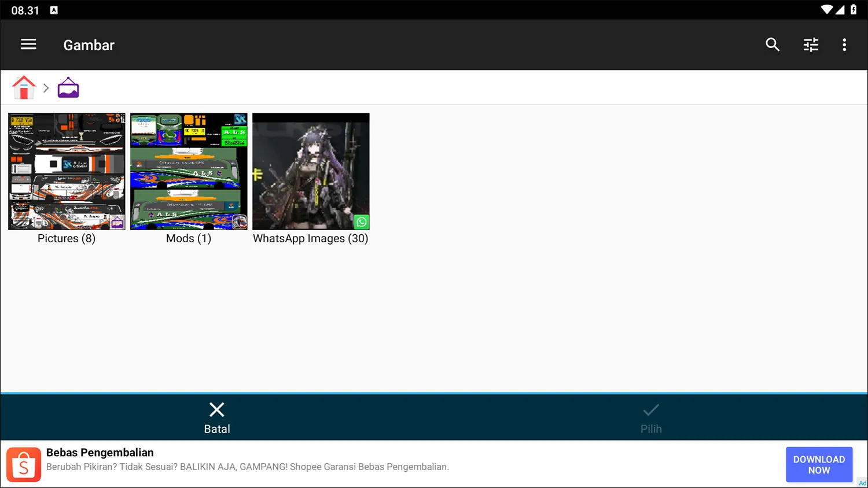Click the Pictures (8) label
Image resolution: width=868 pixels, height=488 pixels.
click(67, 238)
